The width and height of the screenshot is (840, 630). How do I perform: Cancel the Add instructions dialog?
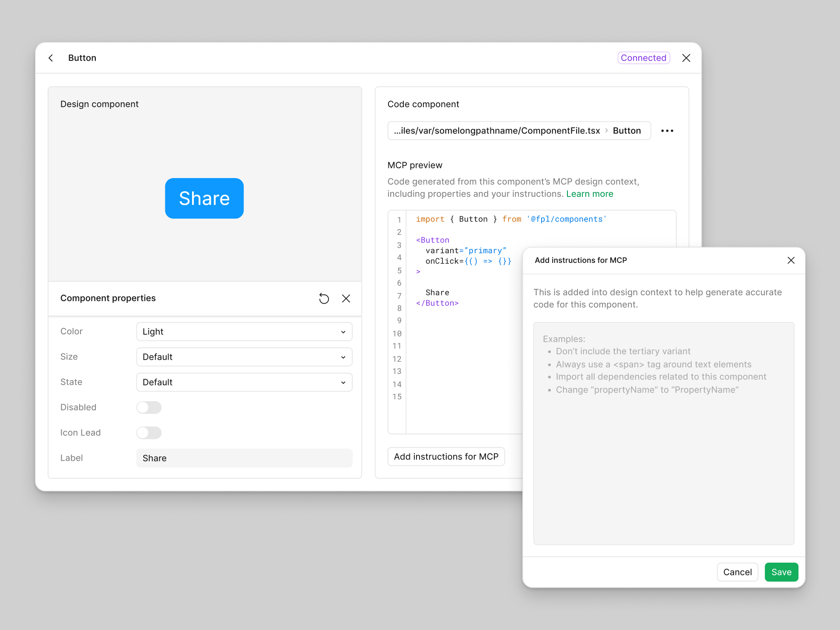[x=737, y=572]
